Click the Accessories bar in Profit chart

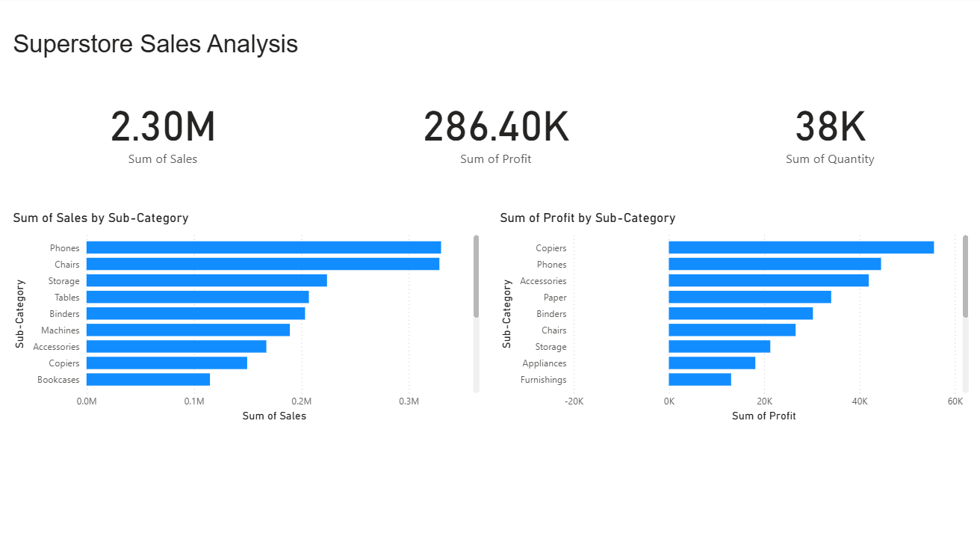(x=768, y=280)
